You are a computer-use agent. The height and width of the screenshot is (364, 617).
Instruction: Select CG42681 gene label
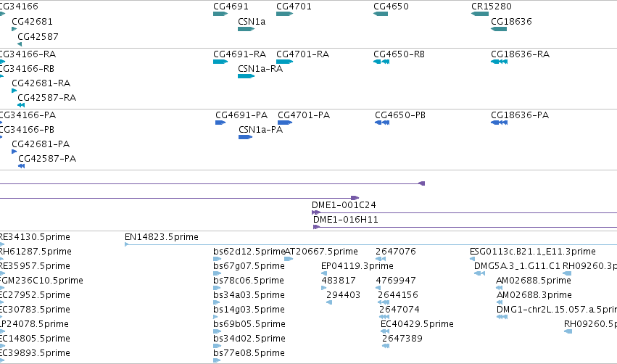click(x=32, y=22)
